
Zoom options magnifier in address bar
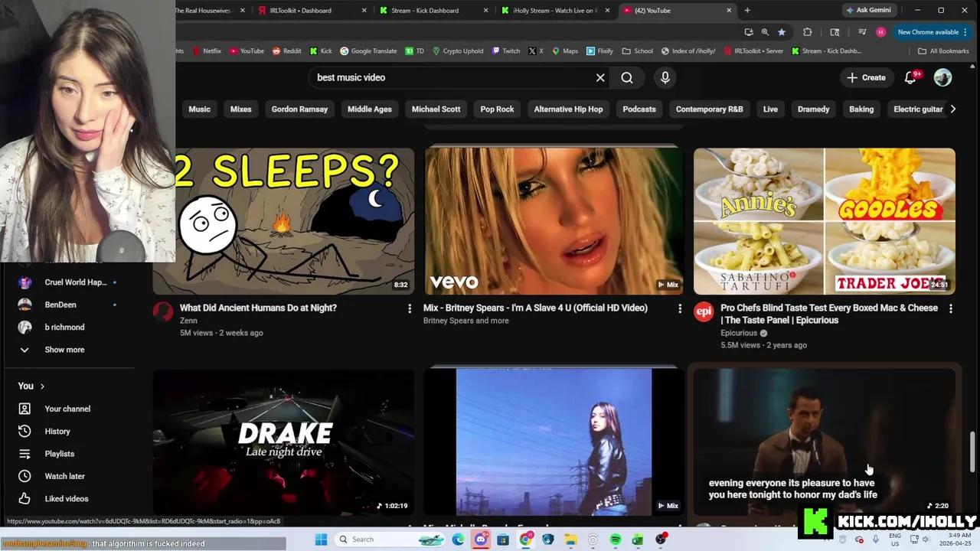(765, 32)
